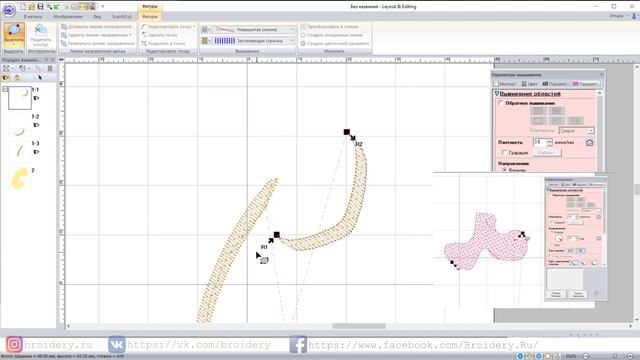The image size is (640, 360).
Task: Click Add direction line command
Action: (96, 27)
